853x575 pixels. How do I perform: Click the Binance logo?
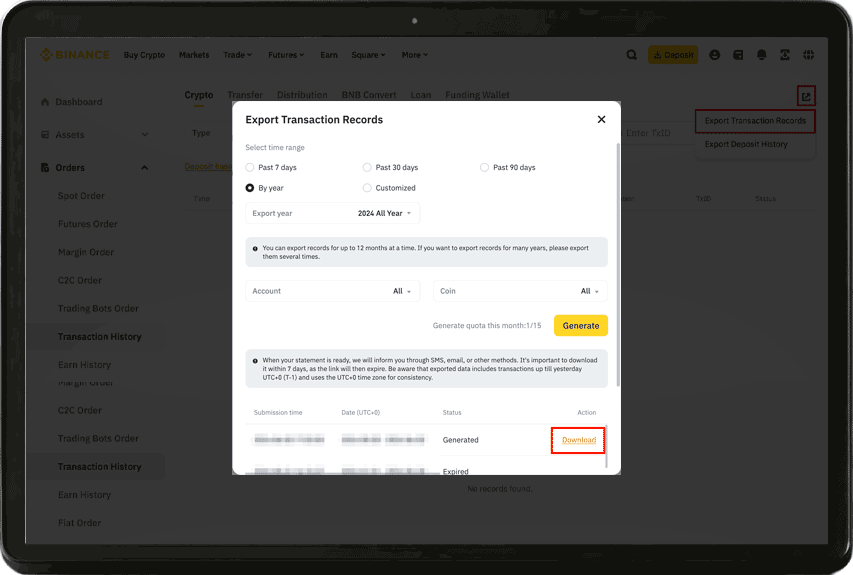(x=75, y=55)
